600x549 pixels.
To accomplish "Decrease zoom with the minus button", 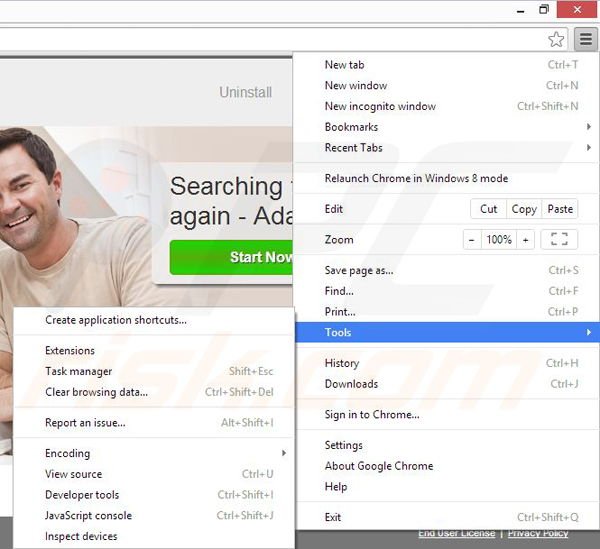I will tap(472, 240).
